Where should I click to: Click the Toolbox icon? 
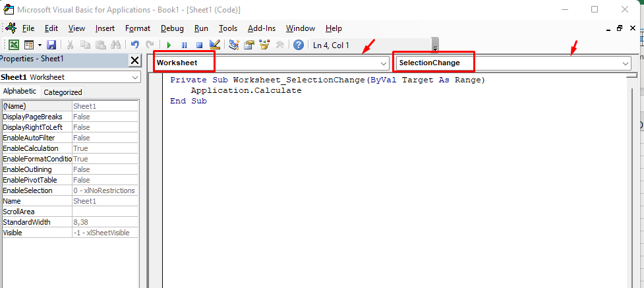[280, 44]
